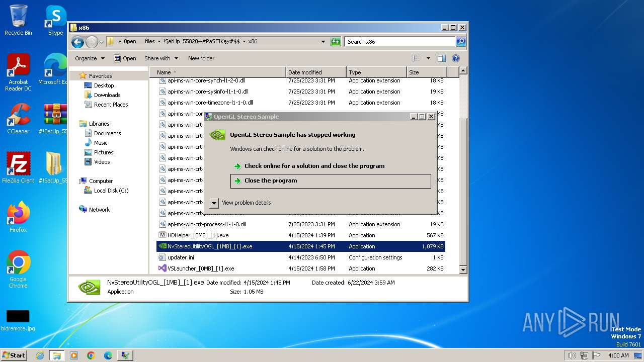This screenshot has width=644, height=362.
Task: Click the Search x86 field
Action: [x=400, y=42]
